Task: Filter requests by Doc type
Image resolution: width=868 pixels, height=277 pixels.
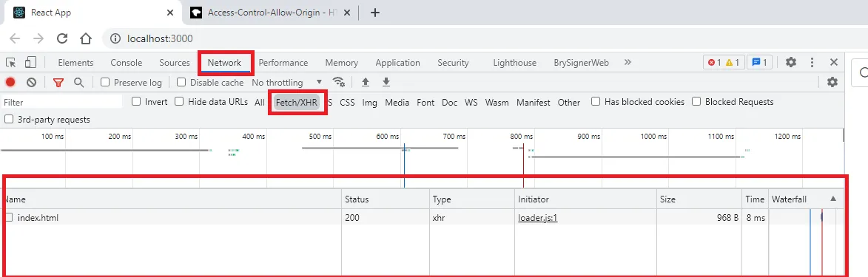Action: coord(449,102)
